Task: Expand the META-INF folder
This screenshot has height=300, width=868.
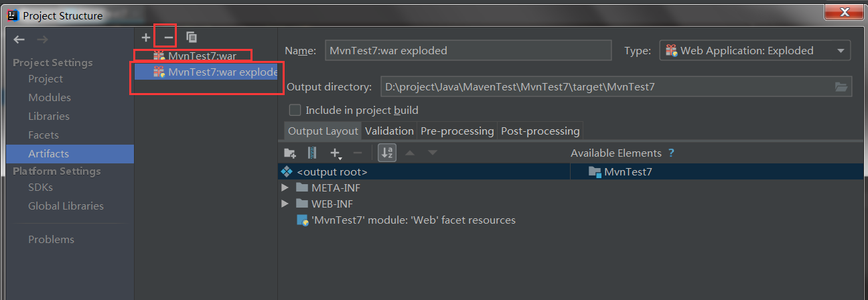Action: 285,188
